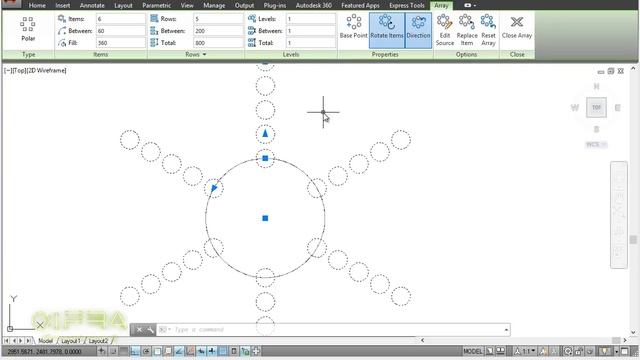Open the Express Tools ribbon tab
640x360 pixels.
[407, 5]
